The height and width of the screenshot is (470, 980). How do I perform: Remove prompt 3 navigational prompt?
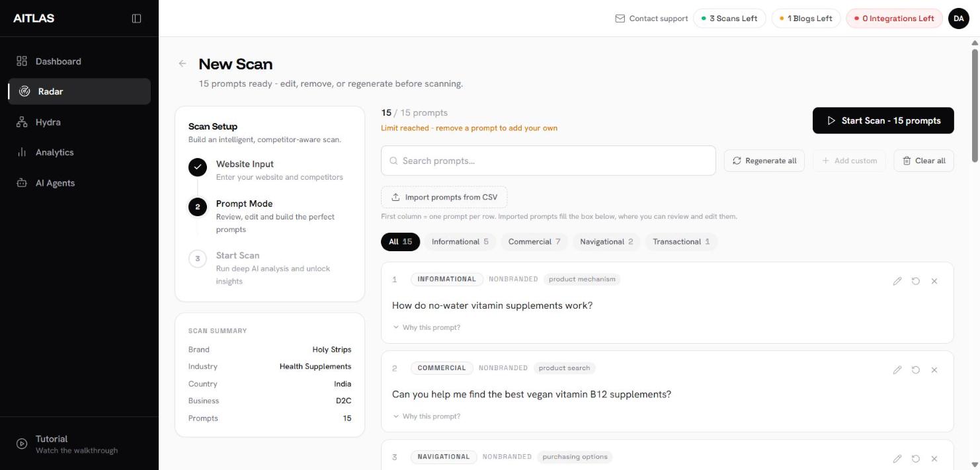coord(934,459)
